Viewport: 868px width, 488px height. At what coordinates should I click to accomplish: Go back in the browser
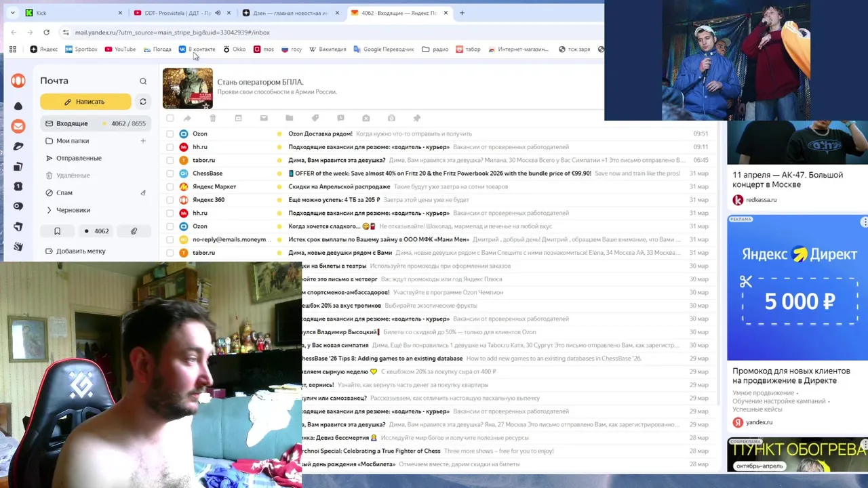click(14, 32)
